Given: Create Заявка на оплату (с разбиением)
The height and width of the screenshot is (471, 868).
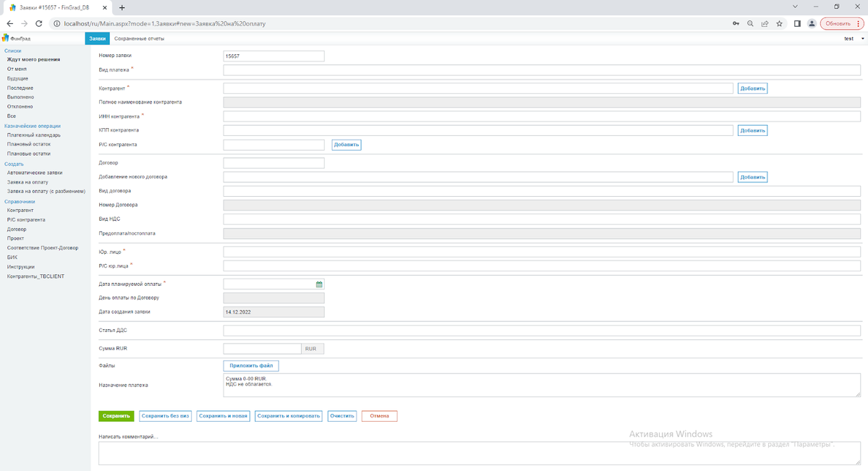Looking at the screenshot, I should (46, 191).
